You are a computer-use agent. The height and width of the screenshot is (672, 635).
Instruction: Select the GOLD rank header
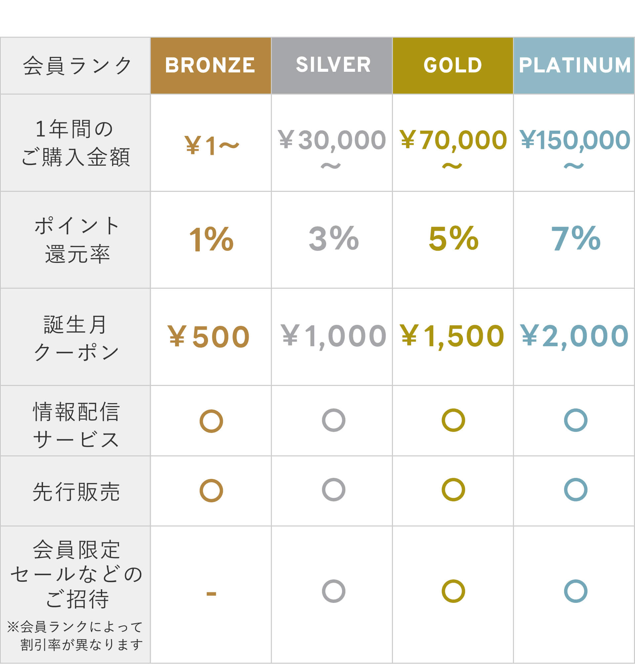452,65
